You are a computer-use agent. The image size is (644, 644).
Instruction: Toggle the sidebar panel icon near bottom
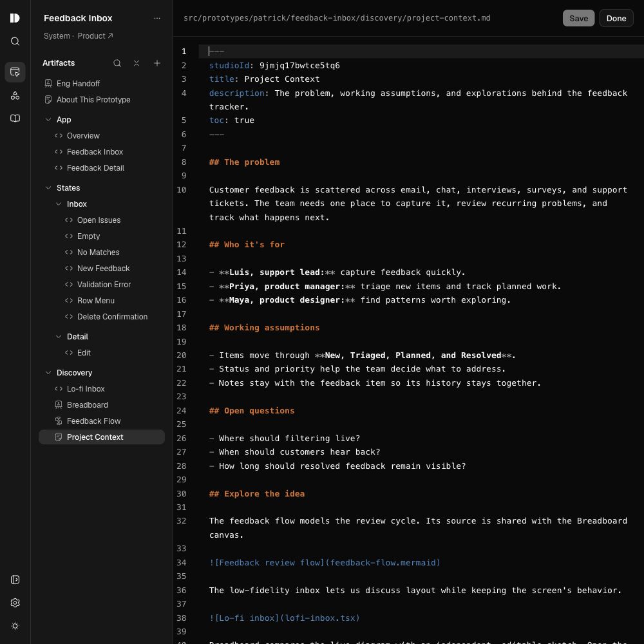15,580
